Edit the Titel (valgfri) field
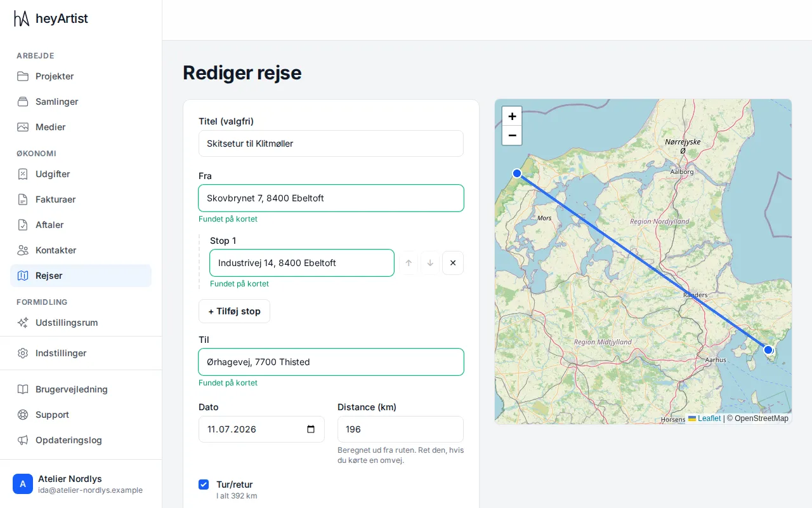Screen dimensions: 812x508 pyautogui.click(x=331, y=144)
